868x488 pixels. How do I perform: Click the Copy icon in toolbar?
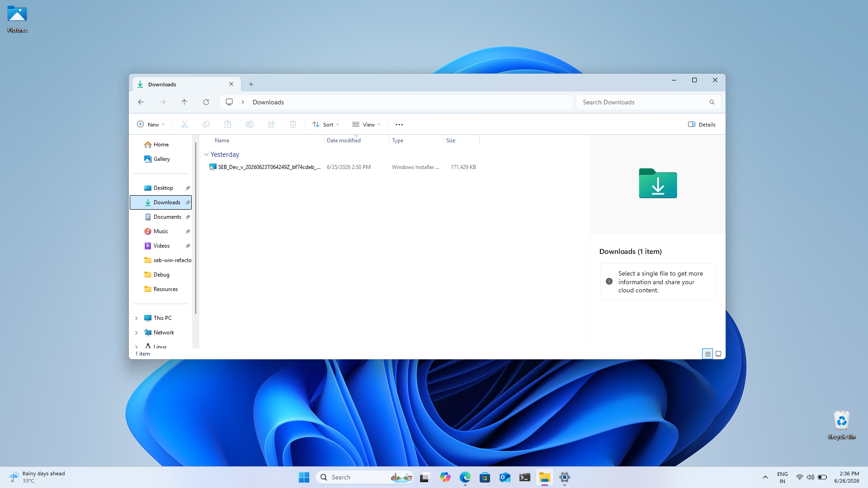[x=206, y=124]
